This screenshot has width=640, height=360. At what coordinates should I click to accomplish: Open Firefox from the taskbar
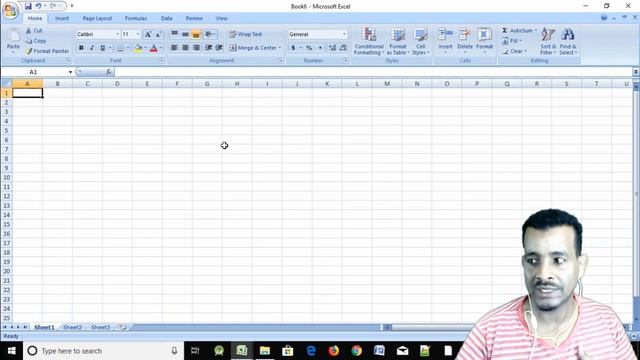(334, 351)
